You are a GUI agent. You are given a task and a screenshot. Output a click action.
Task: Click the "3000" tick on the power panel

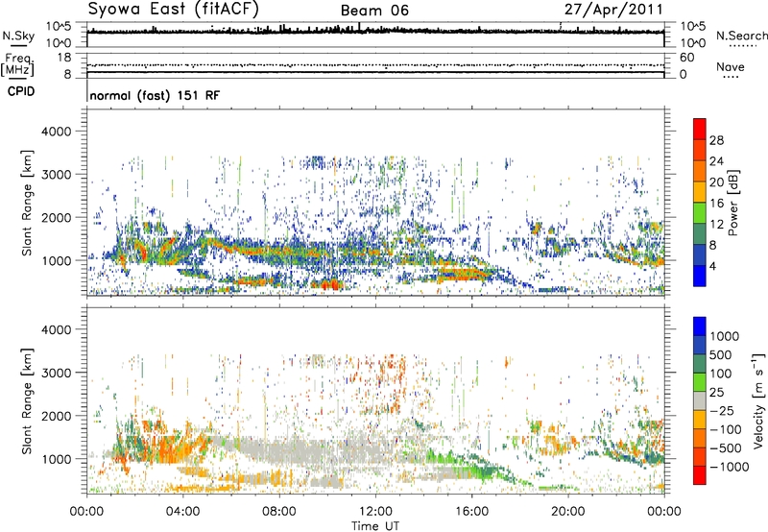click(x=56, y=175)
